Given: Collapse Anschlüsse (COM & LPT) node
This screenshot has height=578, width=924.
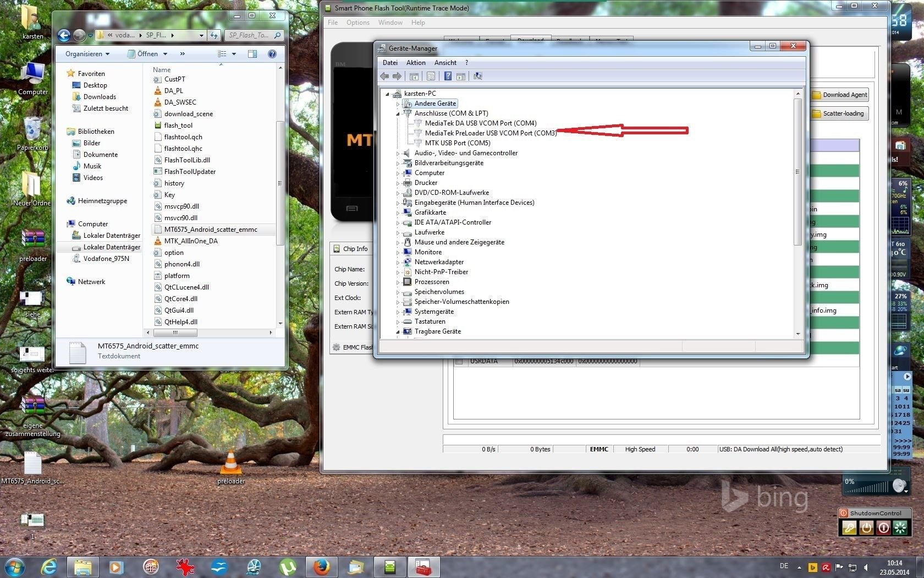Looking at the screenshot, I should pyautogui.click(x=398, y=113).
